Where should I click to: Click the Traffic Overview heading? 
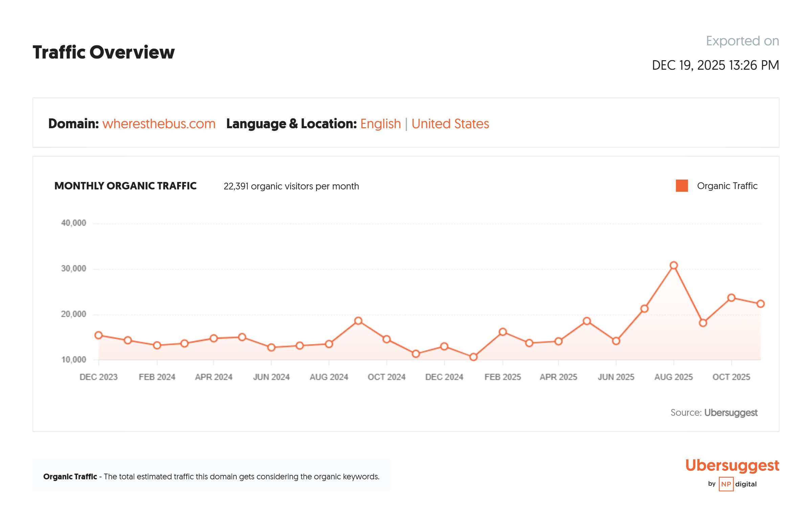[103, 52]
